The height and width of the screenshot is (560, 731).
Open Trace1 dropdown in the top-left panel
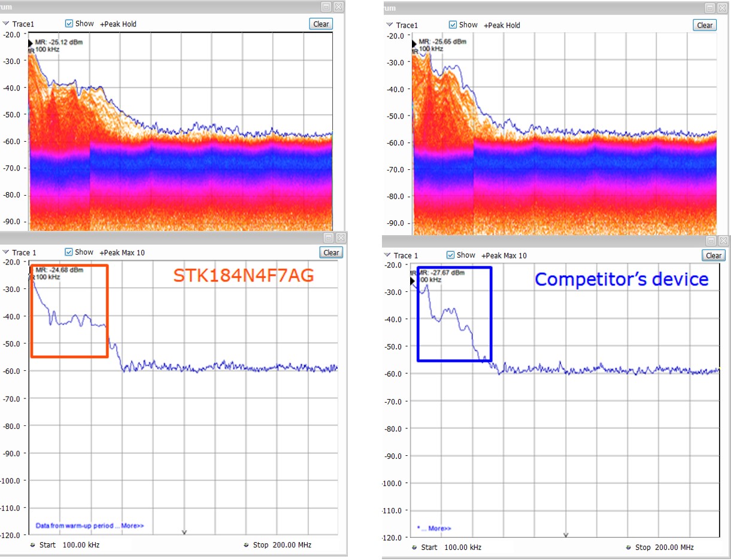6,24
